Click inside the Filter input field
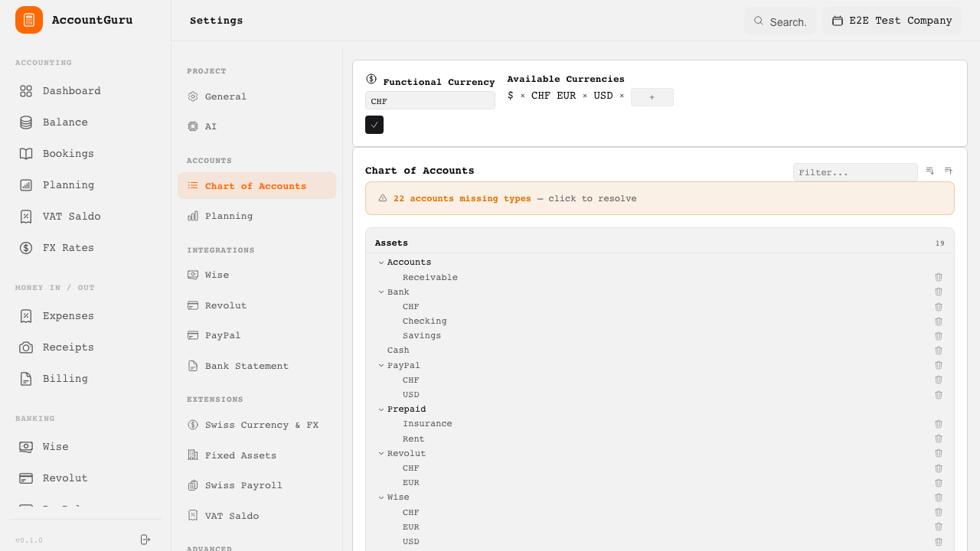 click(x=855, y=171)
